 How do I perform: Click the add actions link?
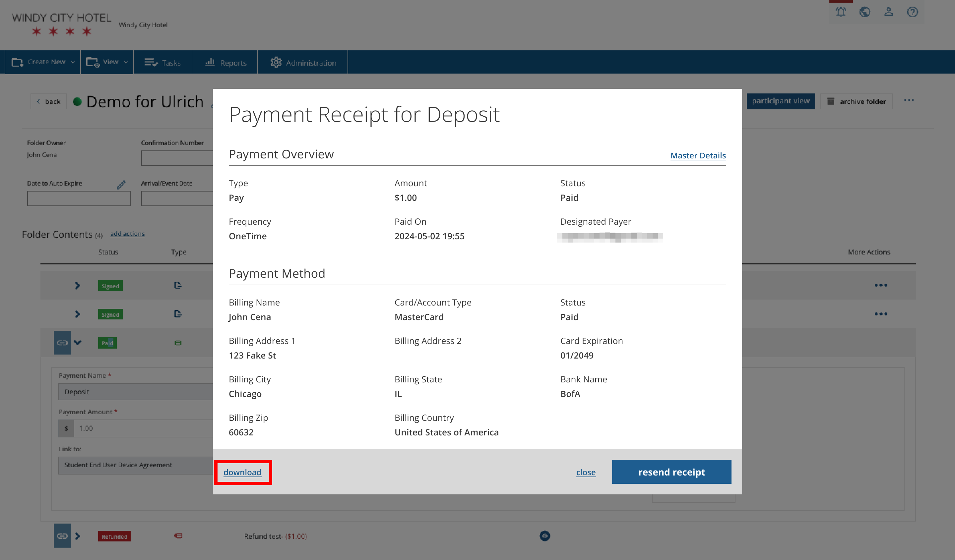tap(127, 234)
